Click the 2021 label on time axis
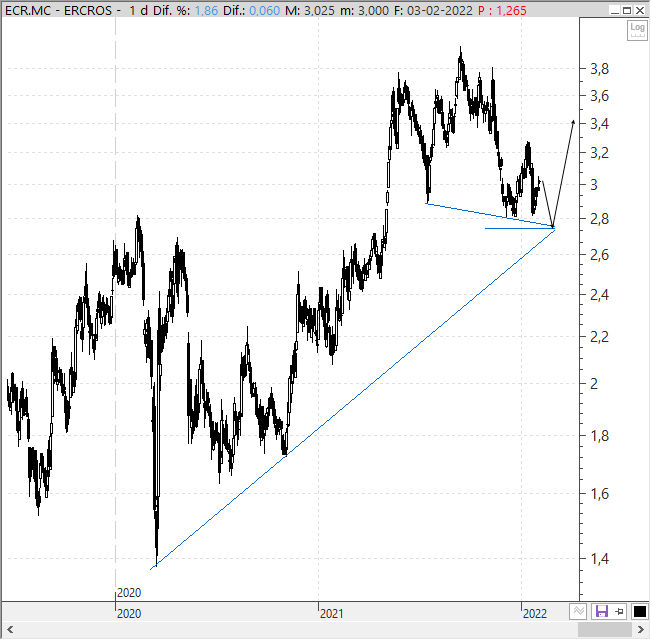The width and height of the screenshot is (651, 640). coord(332,613)
